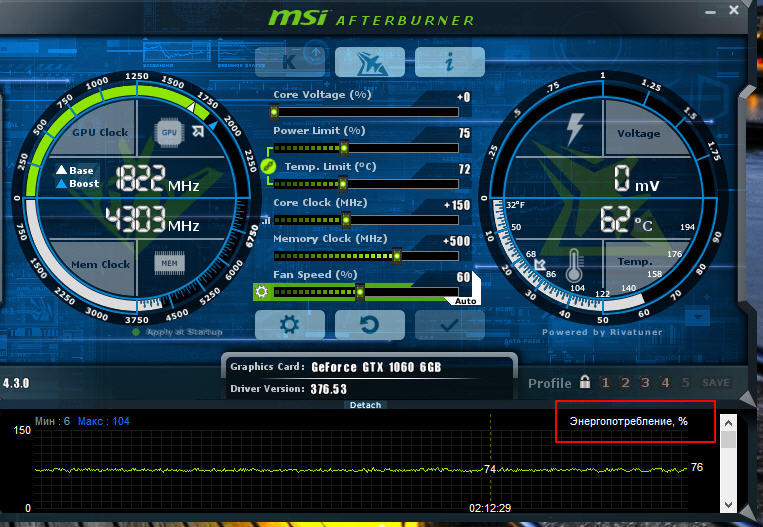Viewport: 763px width, 527px height.
Task: Click the GeForce GTX 1060 6GB card name
Action: pos(376,367)
